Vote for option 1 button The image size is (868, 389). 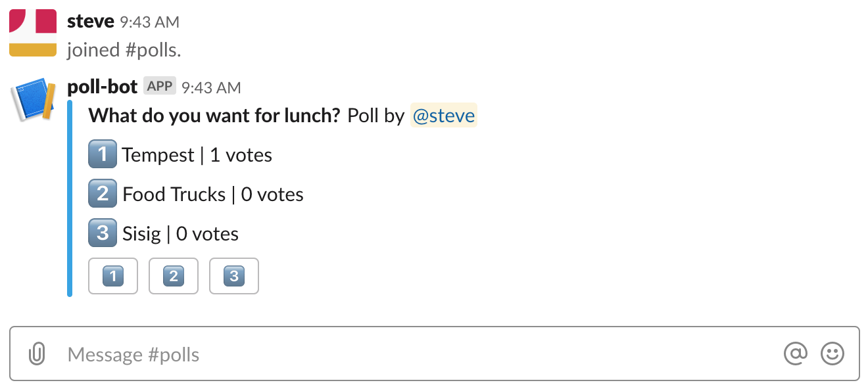tap(113, 276)
